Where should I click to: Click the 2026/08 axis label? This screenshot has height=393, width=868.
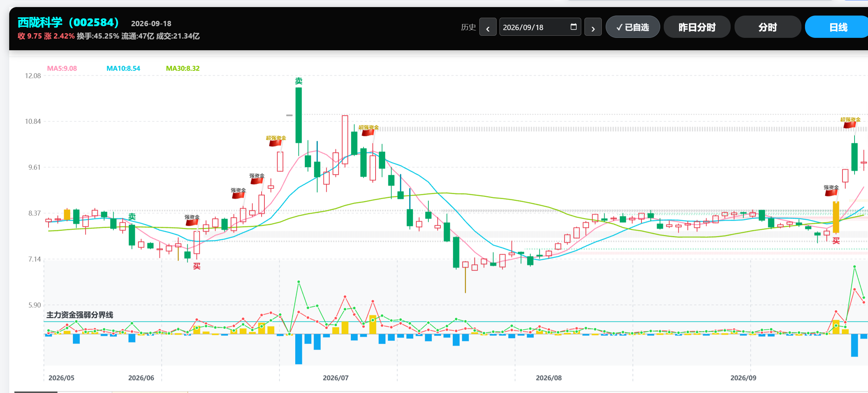pos(549,378)
